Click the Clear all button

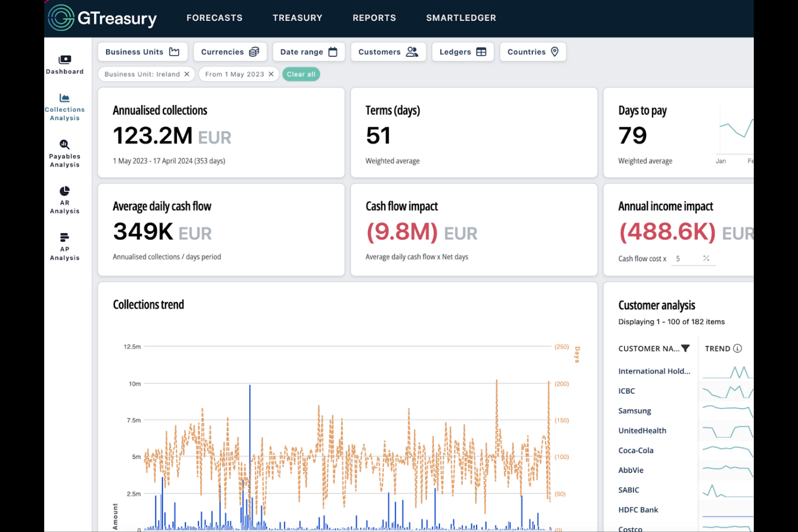coord(301,74)
